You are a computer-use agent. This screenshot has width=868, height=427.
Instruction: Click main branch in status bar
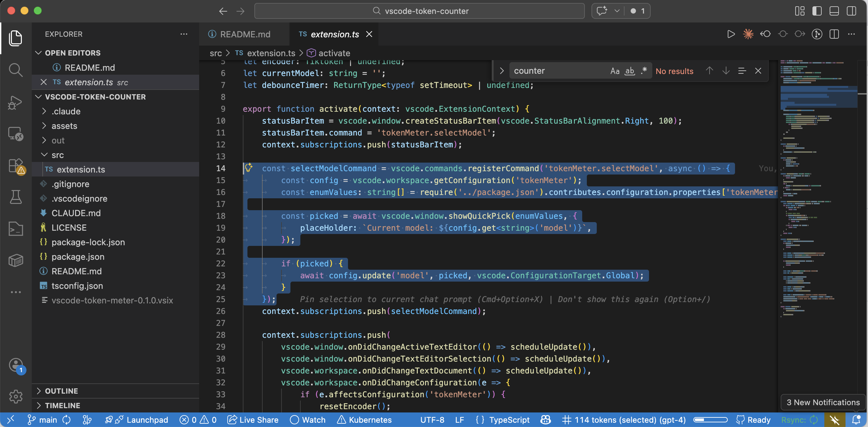click(x=42, y=420)
